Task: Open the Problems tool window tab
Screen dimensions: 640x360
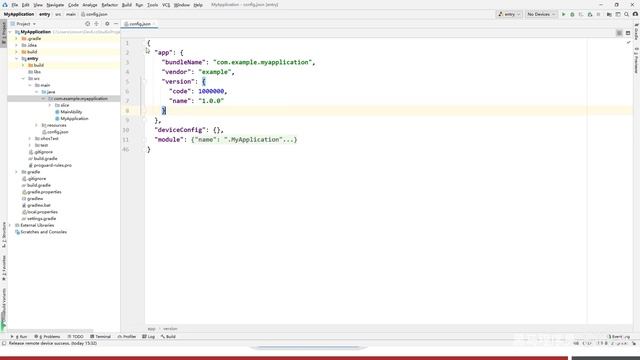Action: tap(47, 337)
